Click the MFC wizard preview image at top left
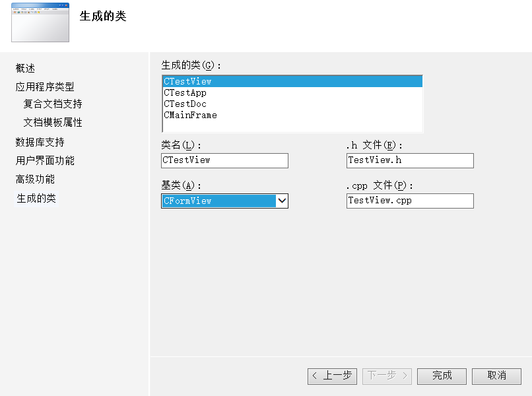Image resolution: width=532 pixels, height=396 pixels. [40, 23]
